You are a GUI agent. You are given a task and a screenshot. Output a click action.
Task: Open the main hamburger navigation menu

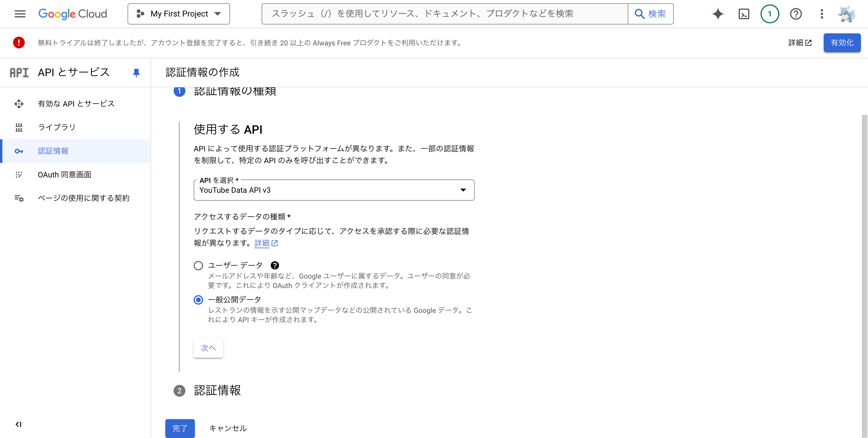point(20,14)
